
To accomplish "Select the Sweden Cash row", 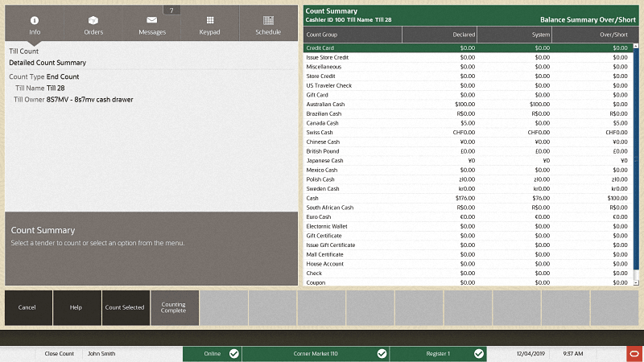I will click(x=469, y=189).
